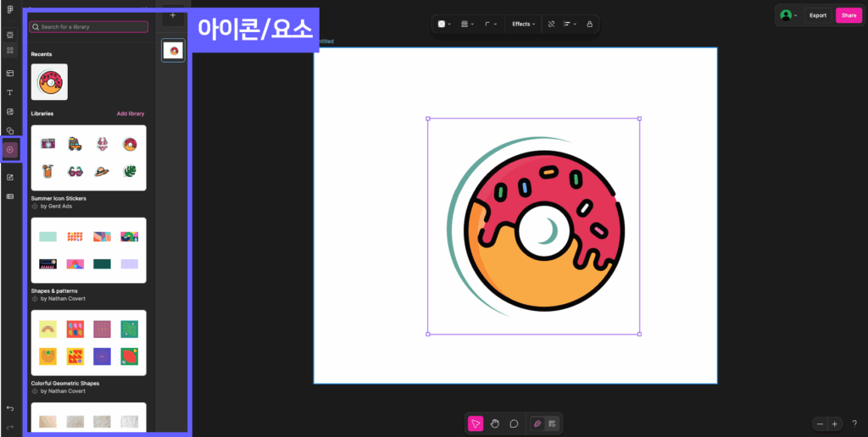The width and height of the screenshot is (868, 437).
Task: Click author 'by Gerd Ads'
Action: click(57, 207)
